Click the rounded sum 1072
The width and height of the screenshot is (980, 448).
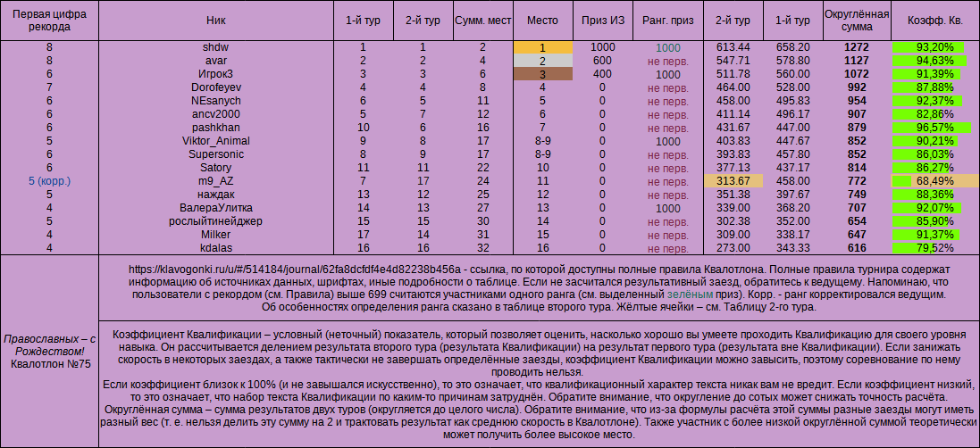coord(857,74)
